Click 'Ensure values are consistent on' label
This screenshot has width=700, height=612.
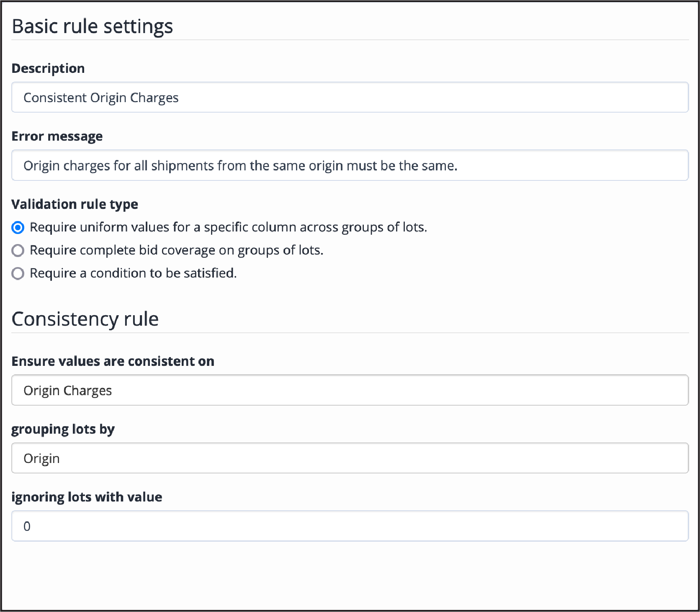click(113, 361)
